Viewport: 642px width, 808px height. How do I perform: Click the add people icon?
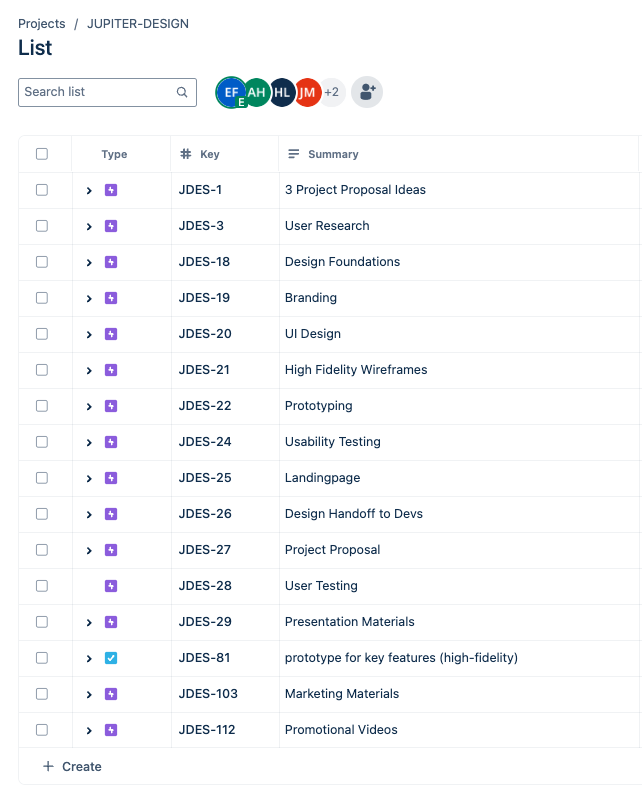pos(367,92)
